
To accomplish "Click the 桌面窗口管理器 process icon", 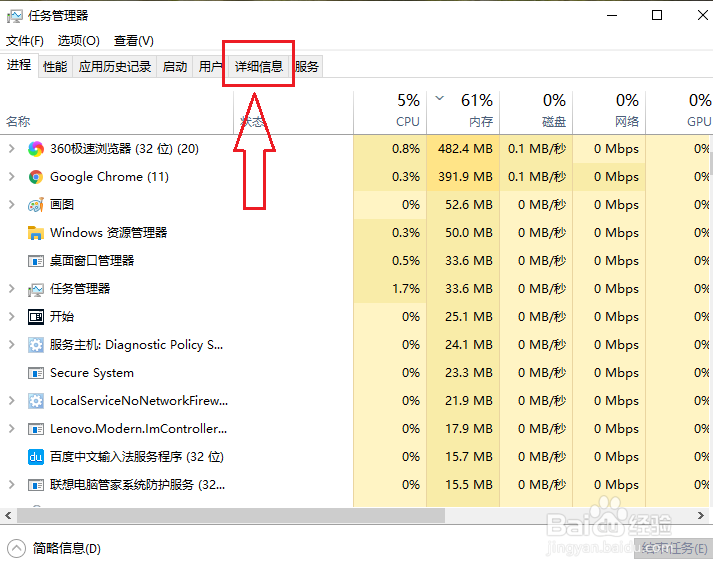I will [36, 261].
